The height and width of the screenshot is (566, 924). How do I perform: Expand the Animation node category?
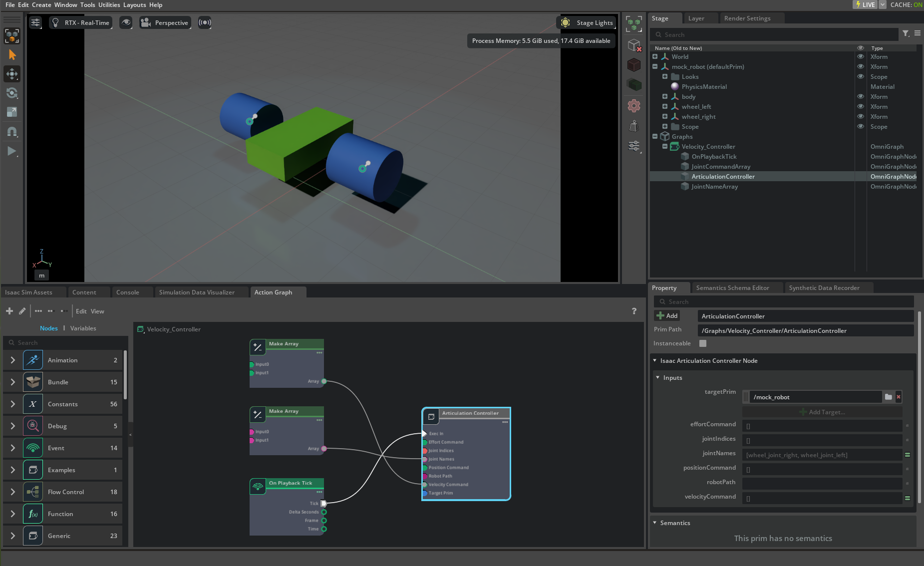pyautogui.click(x=13, y=360)
